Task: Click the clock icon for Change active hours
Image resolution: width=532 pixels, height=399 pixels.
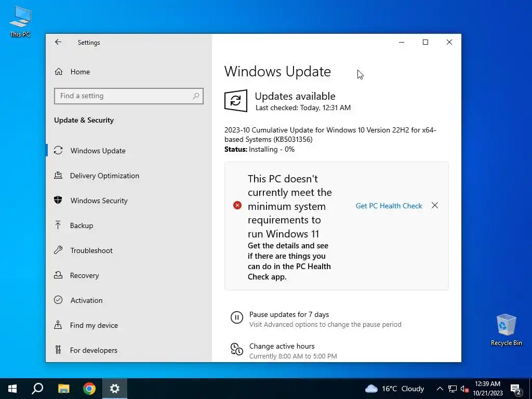Action: (x=236, y=349)
